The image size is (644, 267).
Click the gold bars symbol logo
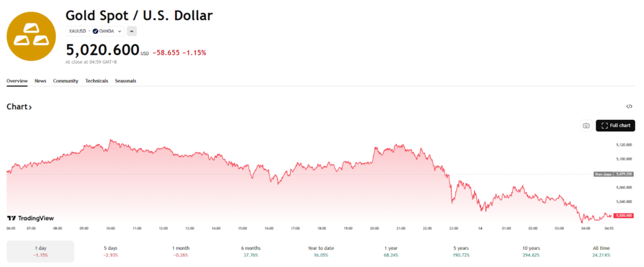click(32, 35)
